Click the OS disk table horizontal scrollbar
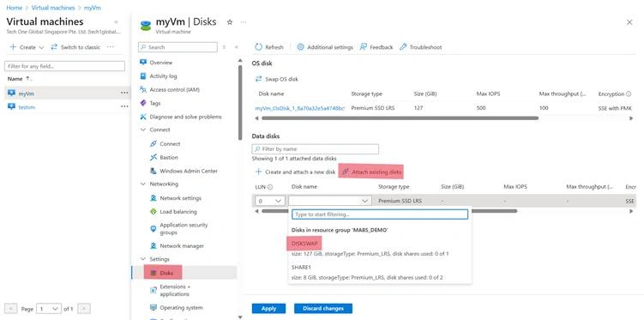The height and width of the screenshot is (320, 644). tap(400, 118)
